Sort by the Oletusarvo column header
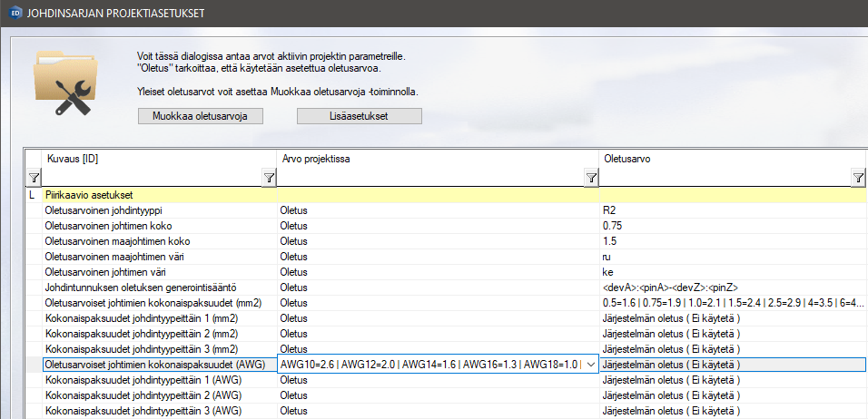 point(726,159)
